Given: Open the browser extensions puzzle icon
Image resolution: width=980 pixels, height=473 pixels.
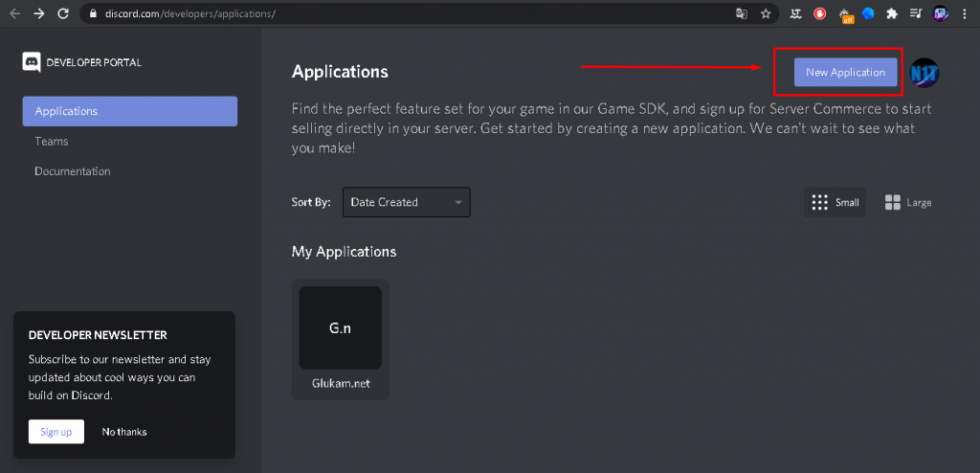Looking at the screenshot, I should pos(892,13).
